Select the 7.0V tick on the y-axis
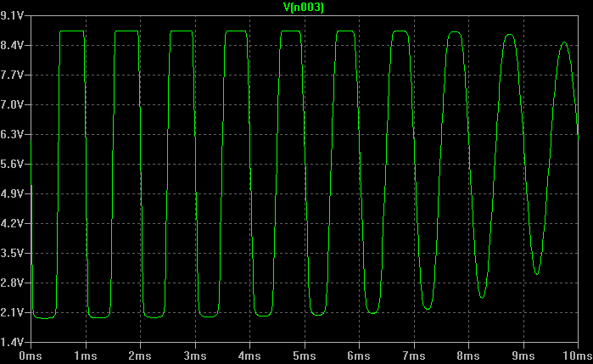 (14, 104)
